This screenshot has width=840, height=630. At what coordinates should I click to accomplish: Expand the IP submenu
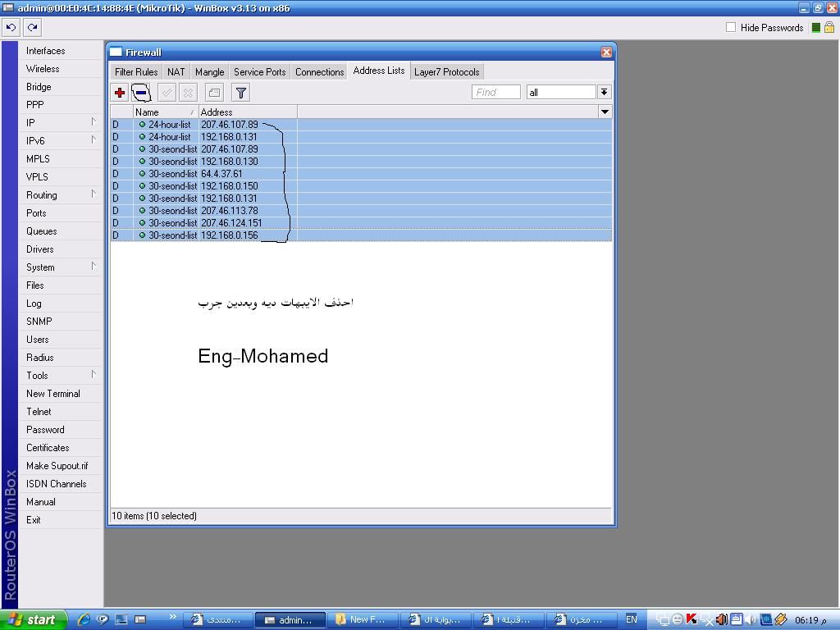[x=60, y=123]
